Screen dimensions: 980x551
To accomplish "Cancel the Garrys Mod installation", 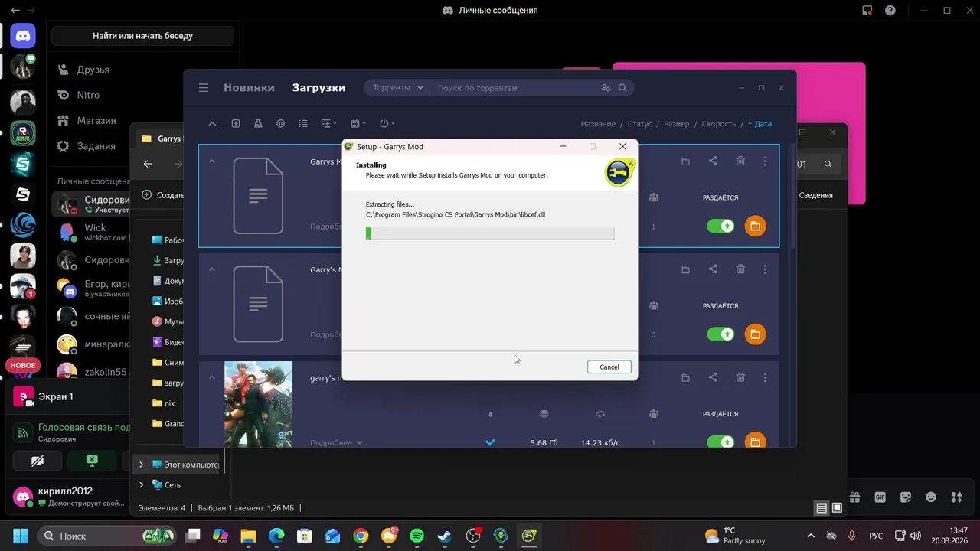I will click(x=609, y=367).
